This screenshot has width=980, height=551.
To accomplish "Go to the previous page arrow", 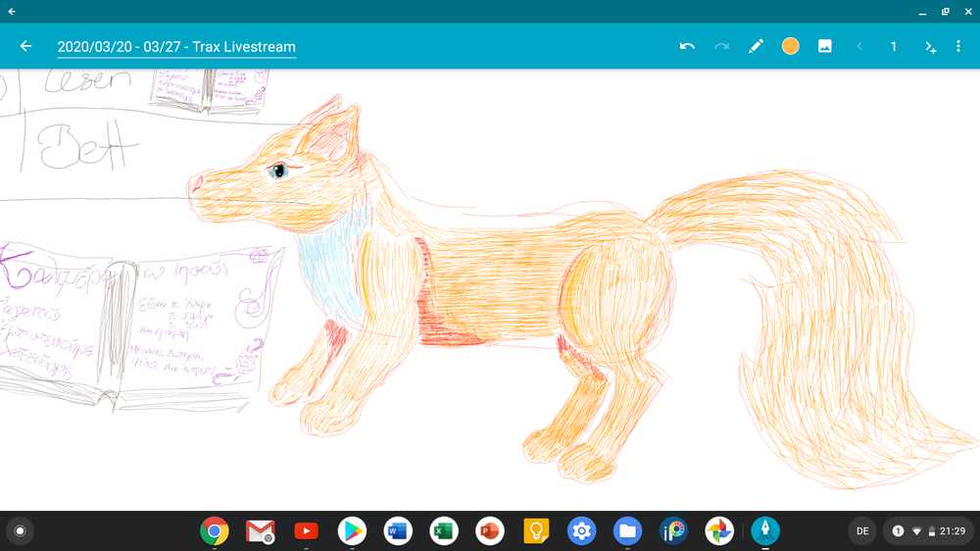I will tap(859, 46).
